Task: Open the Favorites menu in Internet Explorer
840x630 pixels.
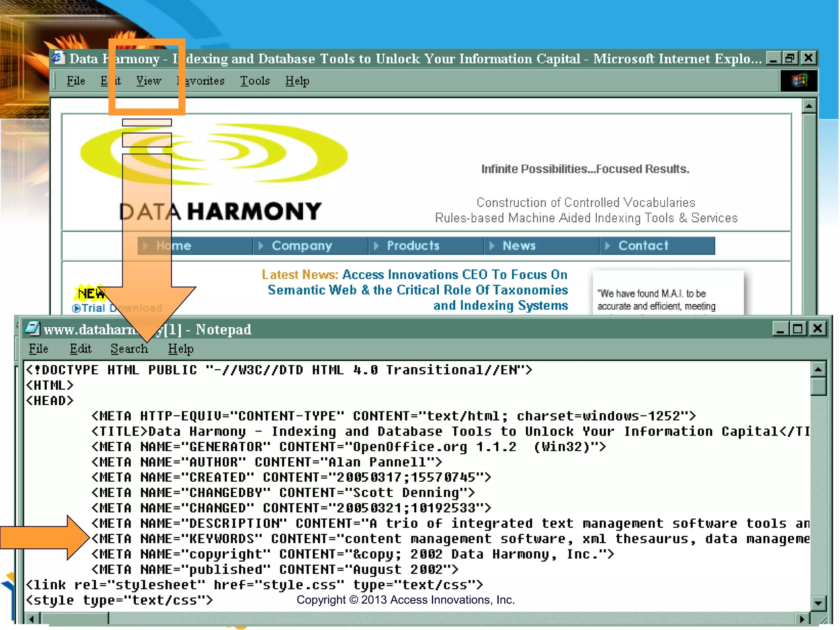Action: point(201,81)
